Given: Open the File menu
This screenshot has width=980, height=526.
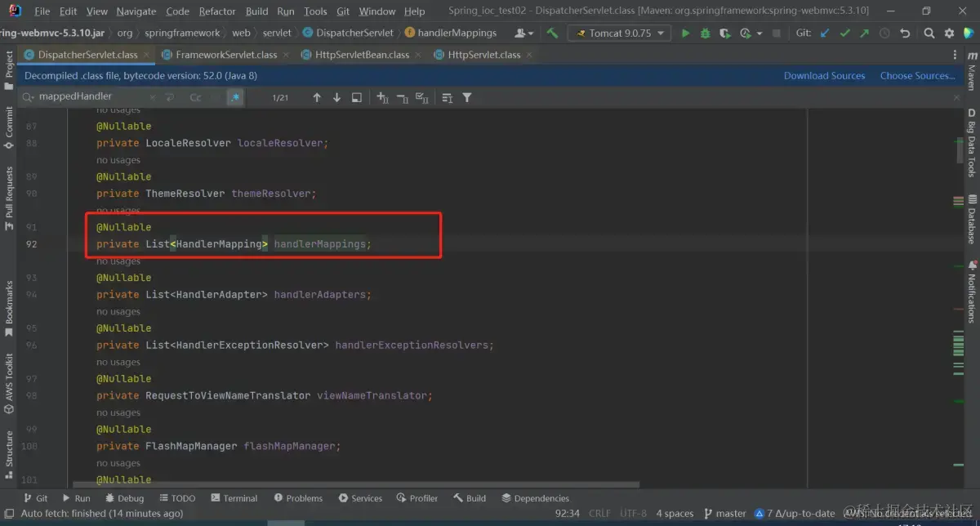Looking at the screenshot, I should (x=42, y=11).
